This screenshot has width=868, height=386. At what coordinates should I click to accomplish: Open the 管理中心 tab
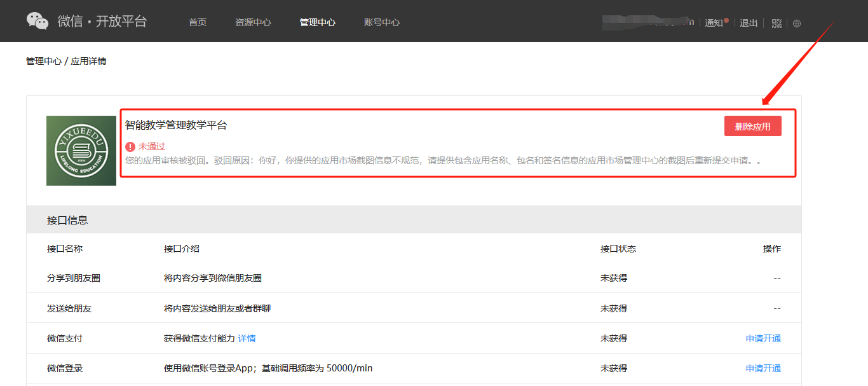(x=318, y=22)
